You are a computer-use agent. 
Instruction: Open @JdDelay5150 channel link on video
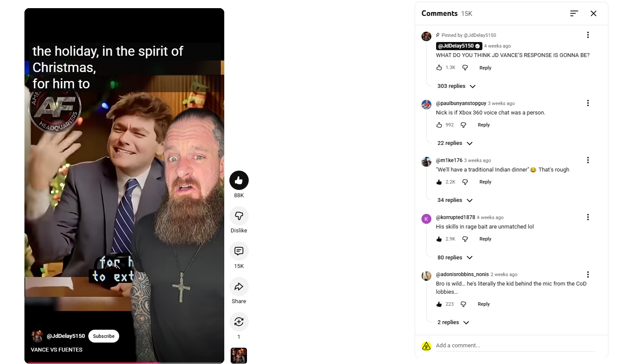66,336
